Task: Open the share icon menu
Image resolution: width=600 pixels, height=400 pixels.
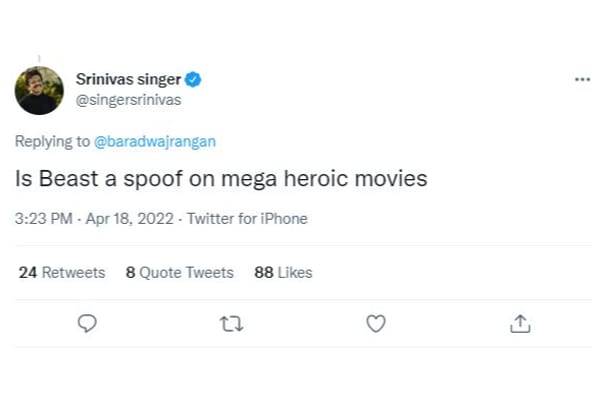Action: click(x=520, y=323)
